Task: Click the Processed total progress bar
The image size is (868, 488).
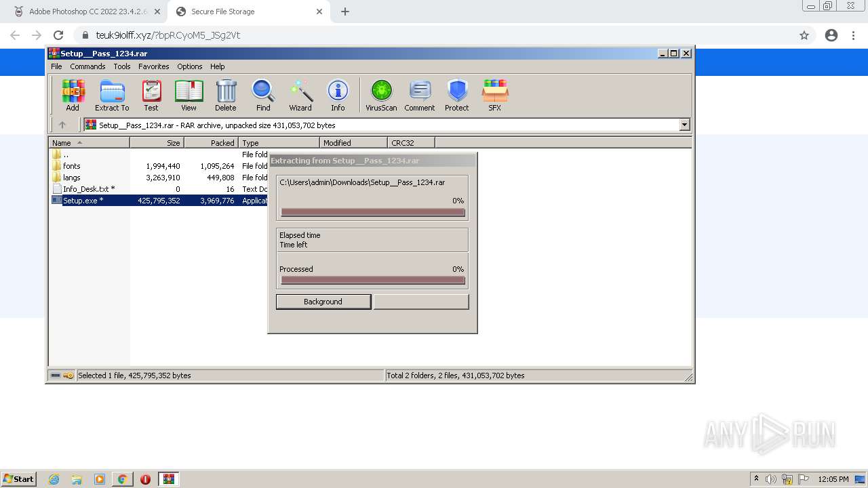Action: [x=372, y=280]
